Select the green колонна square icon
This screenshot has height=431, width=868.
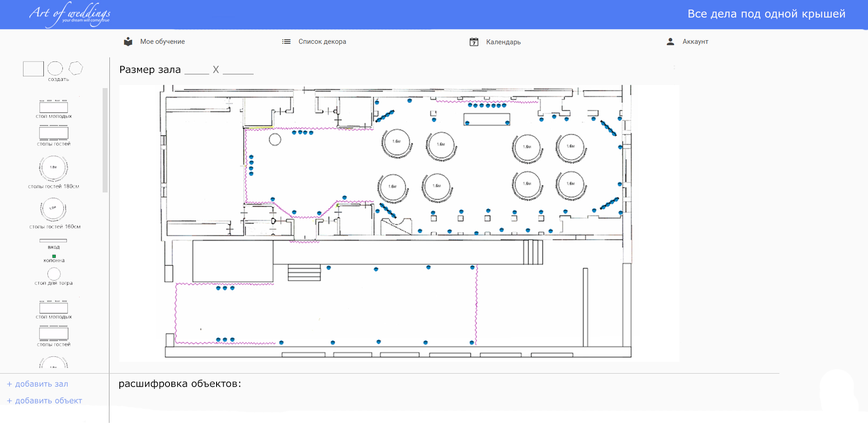pos(54,256)
